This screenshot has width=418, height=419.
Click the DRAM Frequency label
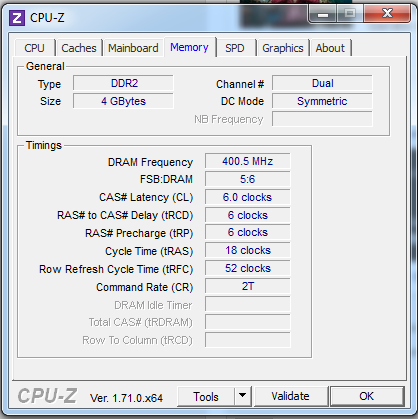[150, 162]
